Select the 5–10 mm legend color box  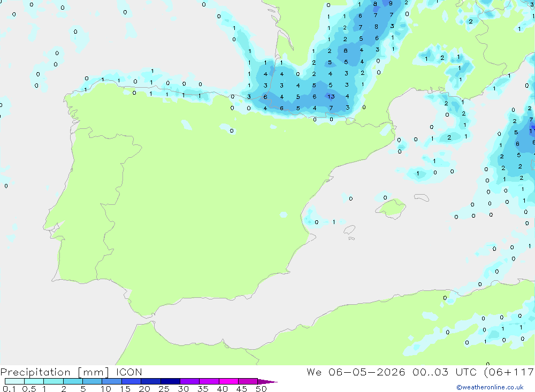(93, 381)
